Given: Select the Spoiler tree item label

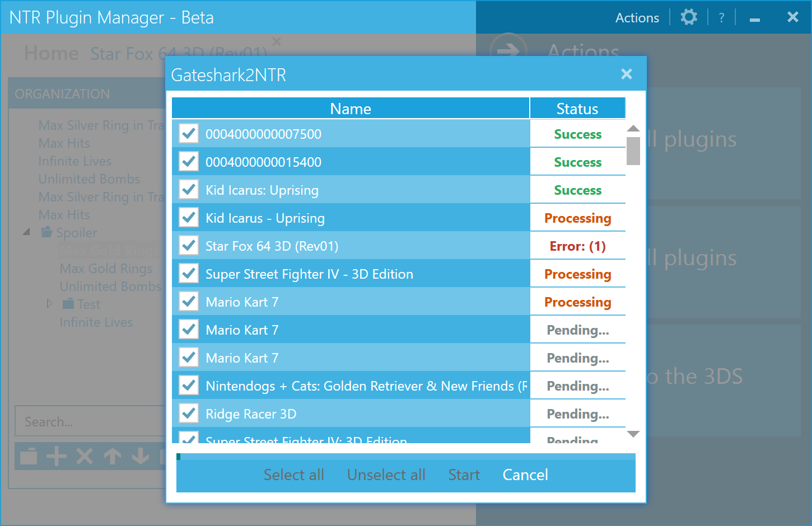Looking at the screenshot, I should coord(77,233).
